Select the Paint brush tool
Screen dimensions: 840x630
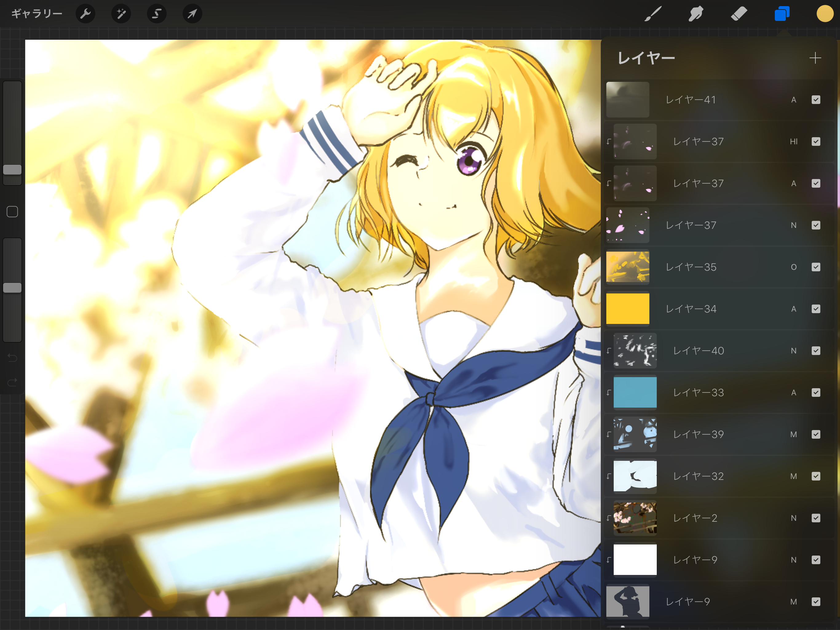[653, 14]
